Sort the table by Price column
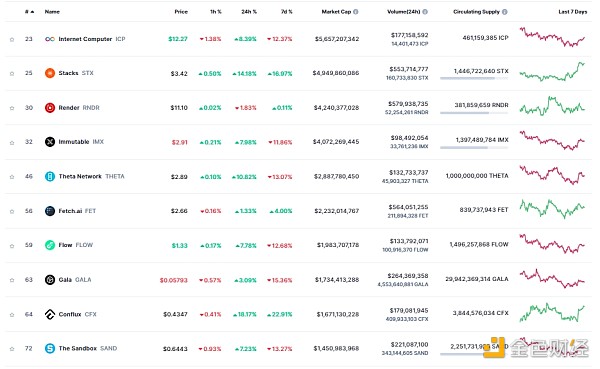 pos(181,12)
